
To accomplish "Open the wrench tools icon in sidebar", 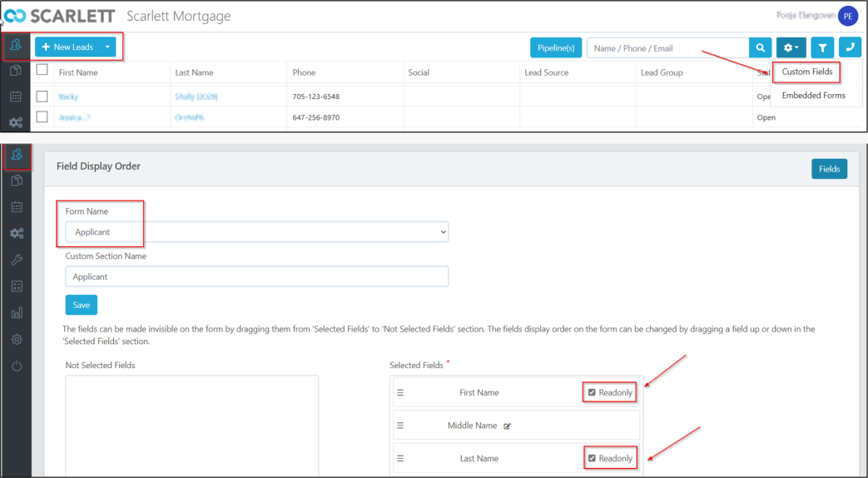I will pyautogui.click(x=16, y=260).
